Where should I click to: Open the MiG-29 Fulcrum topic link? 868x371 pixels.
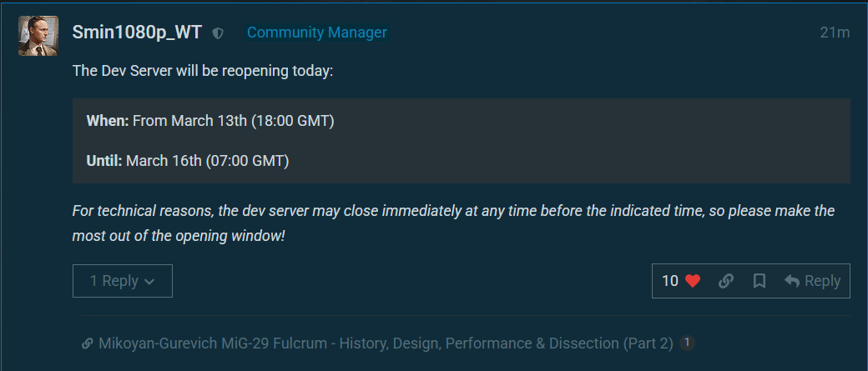(x=386, y=343)
